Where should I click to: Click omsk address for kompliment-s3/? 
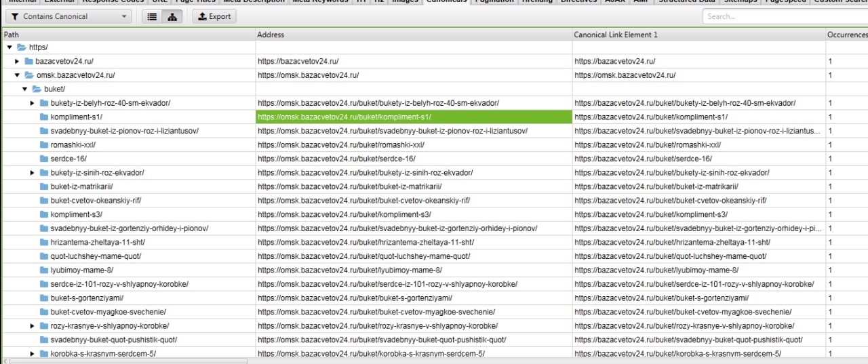(x=344, y=214)
